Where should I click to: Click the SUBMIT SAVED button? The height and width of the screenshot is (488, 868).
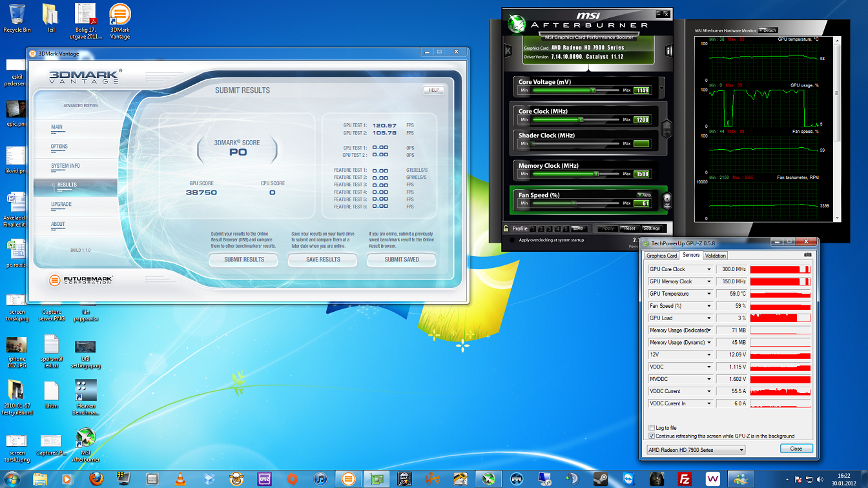[402, 259]
